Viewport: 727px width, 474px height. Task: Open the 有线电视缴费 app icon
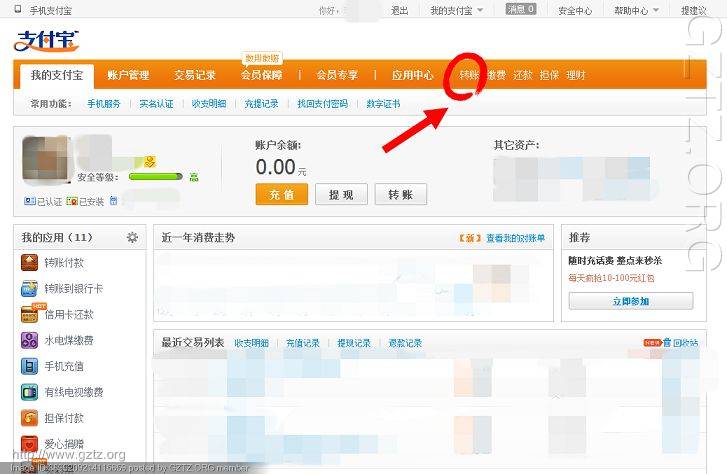point(30,392)
